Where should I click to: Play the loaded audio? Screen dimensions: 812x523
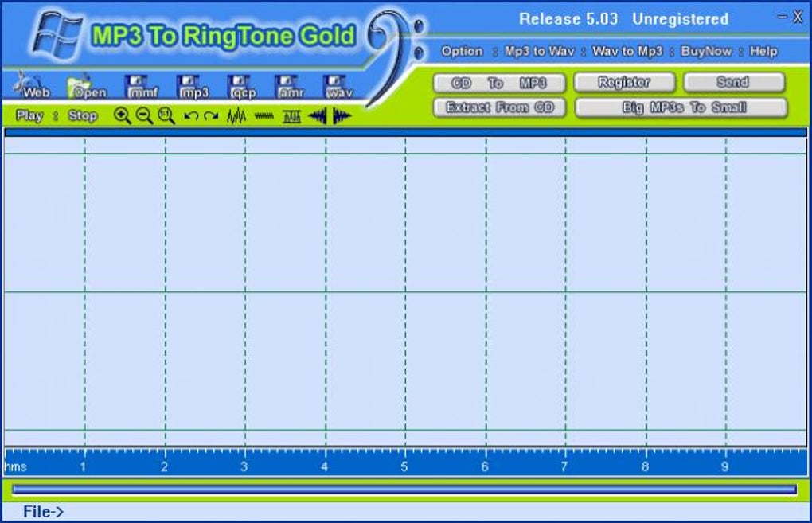click(x=29, y=115)
